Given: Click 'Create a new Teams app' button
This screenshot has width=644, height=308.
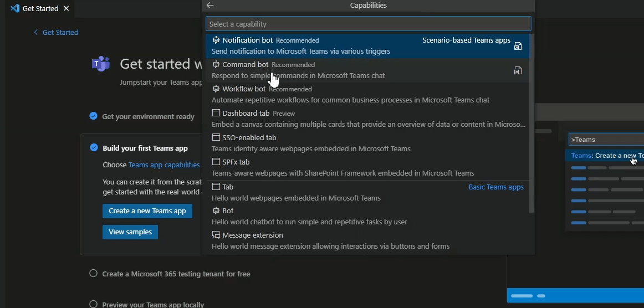Looking at the screenshot, I should pos(147,211).
